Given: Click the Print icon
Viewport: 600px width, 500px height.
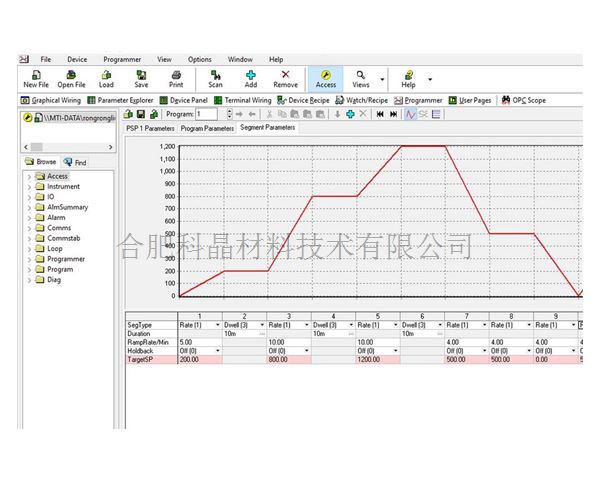Looking at the screenshot, I should click(176, 75).
